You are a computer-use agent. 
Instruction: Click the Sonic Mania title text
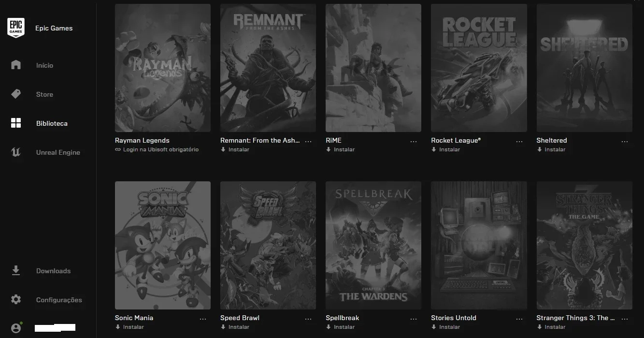(134, 318)
